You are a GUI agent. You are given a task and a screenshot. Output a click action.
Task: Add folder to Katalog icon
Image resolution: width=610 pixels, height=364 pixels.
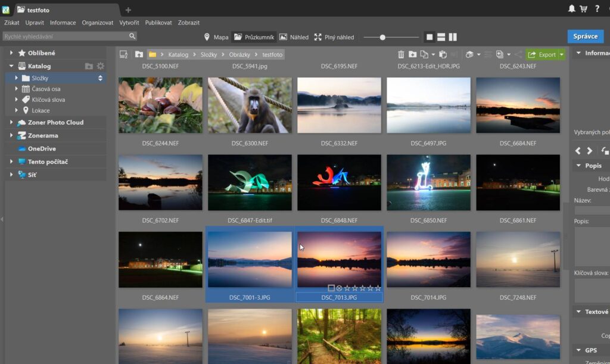tap(89, 66)
